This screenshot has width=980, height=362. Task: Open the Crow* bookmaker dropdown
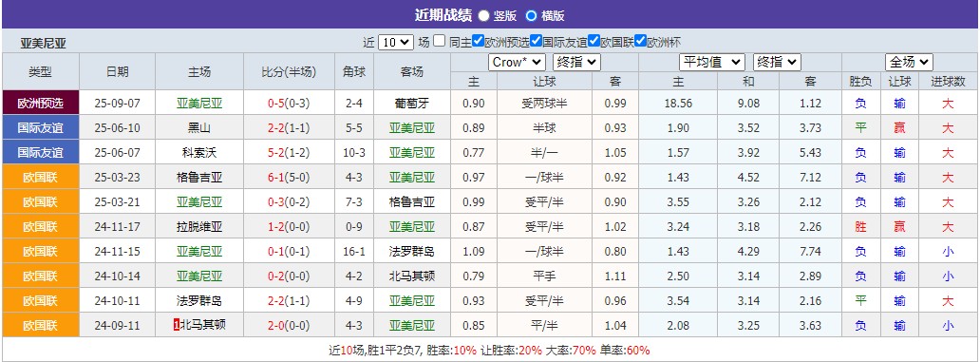[x=517, y=62]
